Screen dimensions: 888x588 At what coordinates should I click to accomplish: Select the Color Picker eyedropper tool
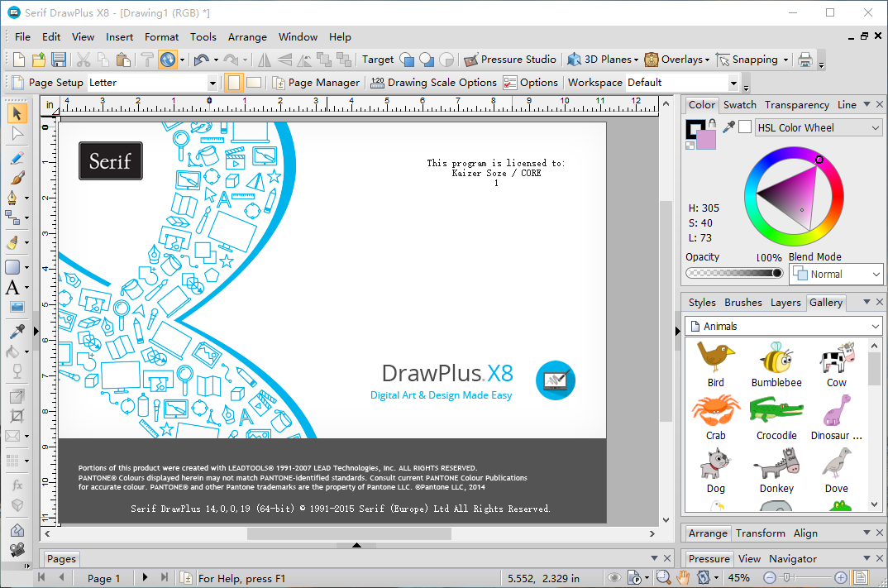[x=16, y=331]
